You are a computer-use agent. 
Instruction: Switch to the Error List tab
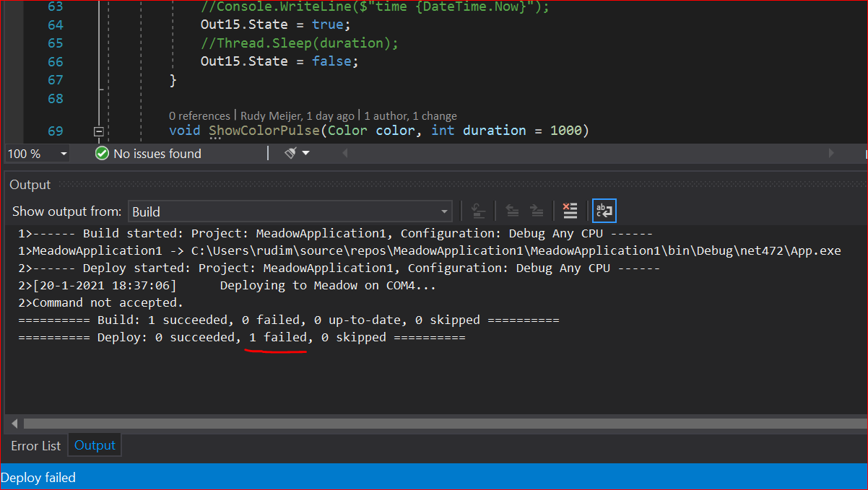tap(35, 445)
